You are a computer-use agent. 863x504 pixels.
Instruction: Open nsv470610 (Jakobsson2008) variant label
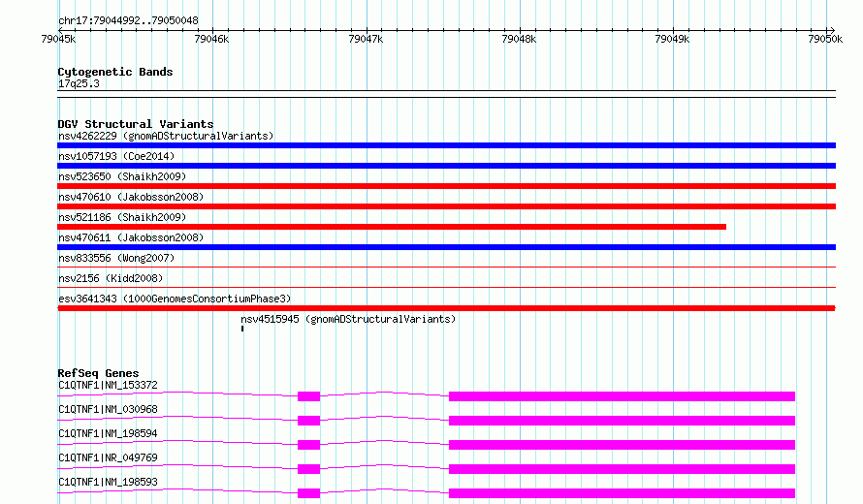click(x=131, y=197)
